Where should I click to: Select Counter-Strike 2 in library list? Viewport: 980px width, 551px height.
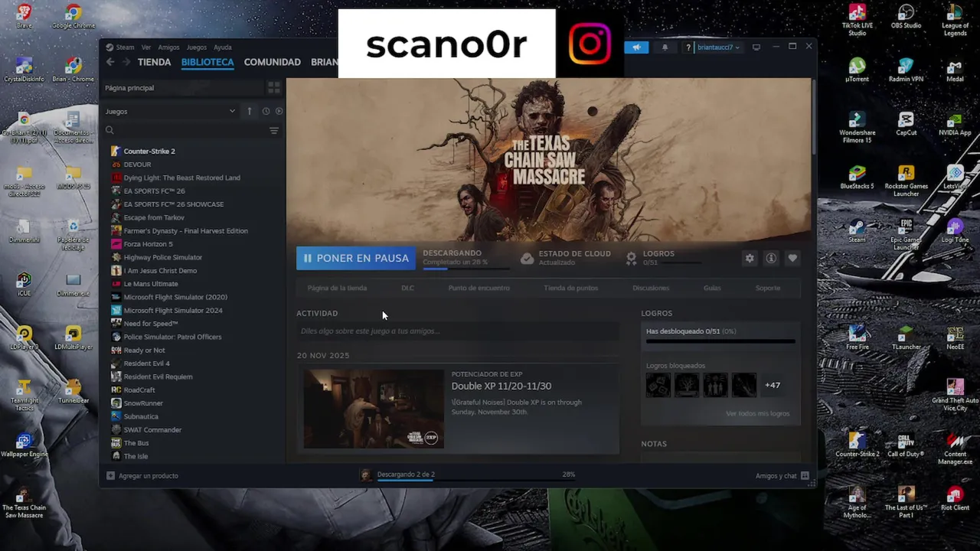(149, 152)
